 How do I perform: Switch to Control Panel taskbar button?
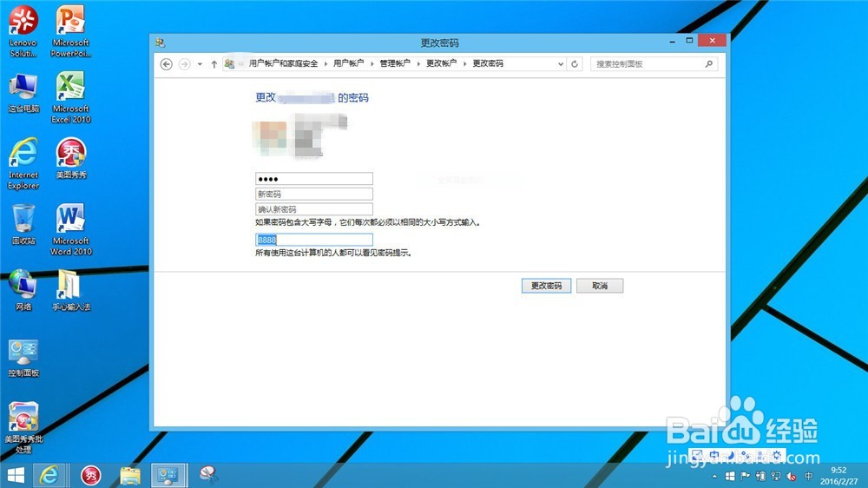coord(168,475)
